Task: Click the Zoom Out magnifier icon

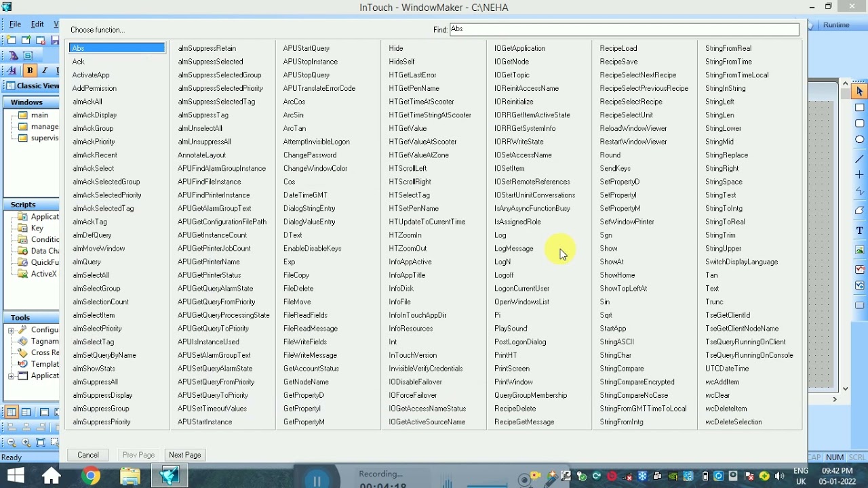Action: point(12,442)
